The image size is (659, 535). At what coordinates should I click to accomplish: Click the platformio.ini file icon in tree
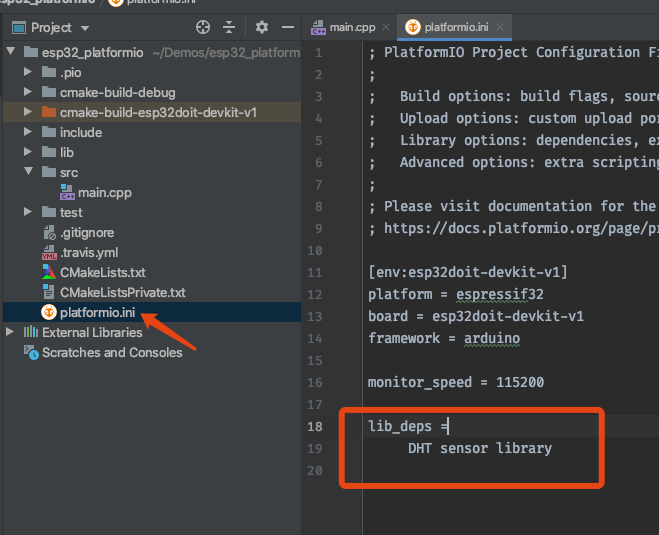point(49,313)
